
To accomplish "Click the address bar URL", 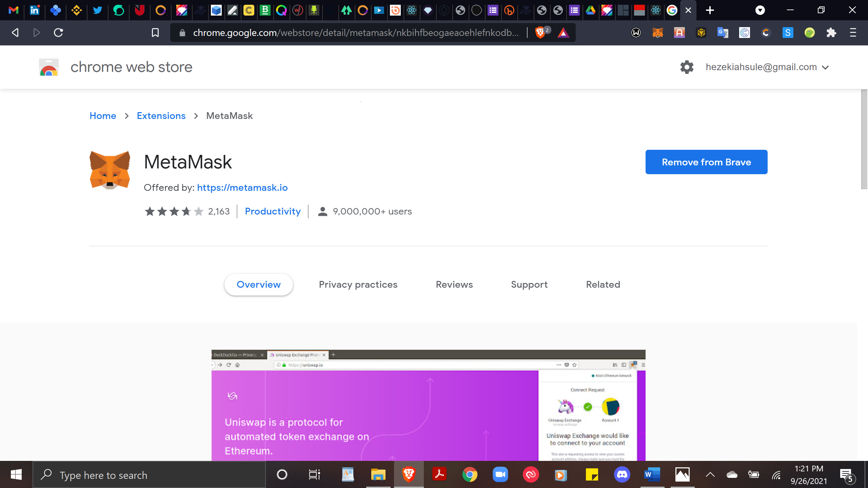I will [x=355, y=33].
